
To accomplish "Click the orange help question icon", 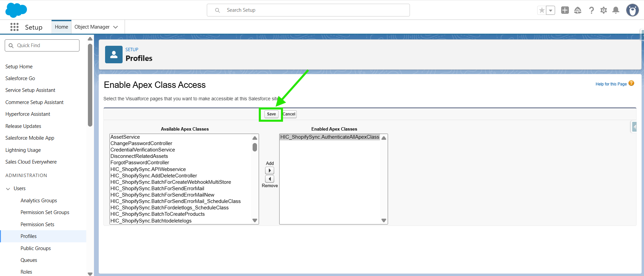I will [631, 83].
